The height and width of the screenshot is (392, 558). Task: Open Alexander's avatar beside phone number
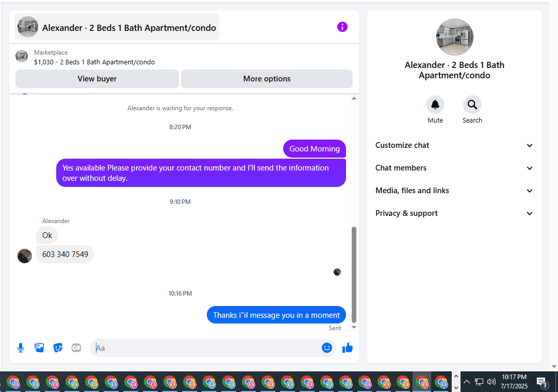click(x=25, y=256)
